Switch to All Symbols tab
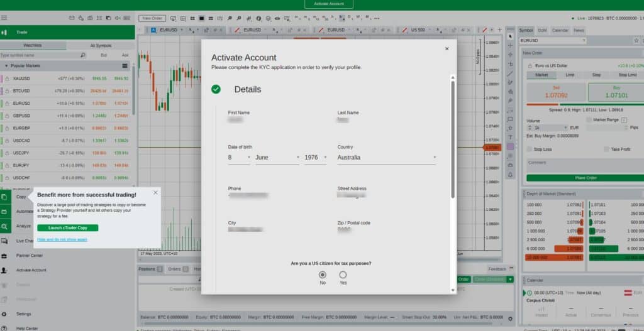This screenshot has width=644, height=331. click(101, 45)
